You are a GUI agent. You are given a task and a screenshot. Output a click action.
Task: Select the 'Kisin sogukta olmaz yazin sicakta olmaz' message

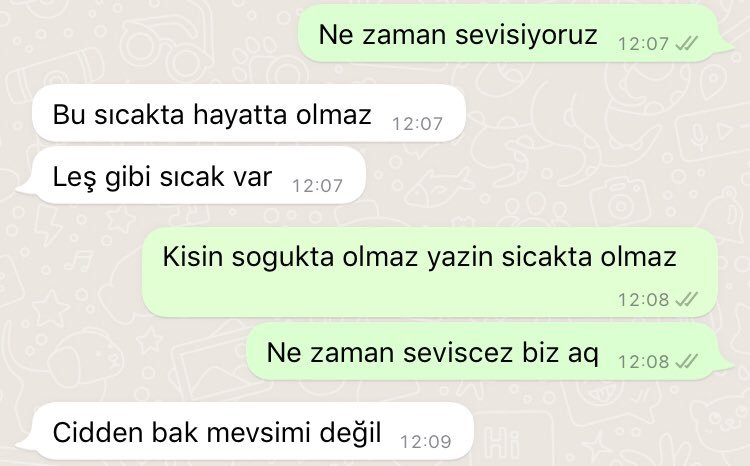coord(430,272)
